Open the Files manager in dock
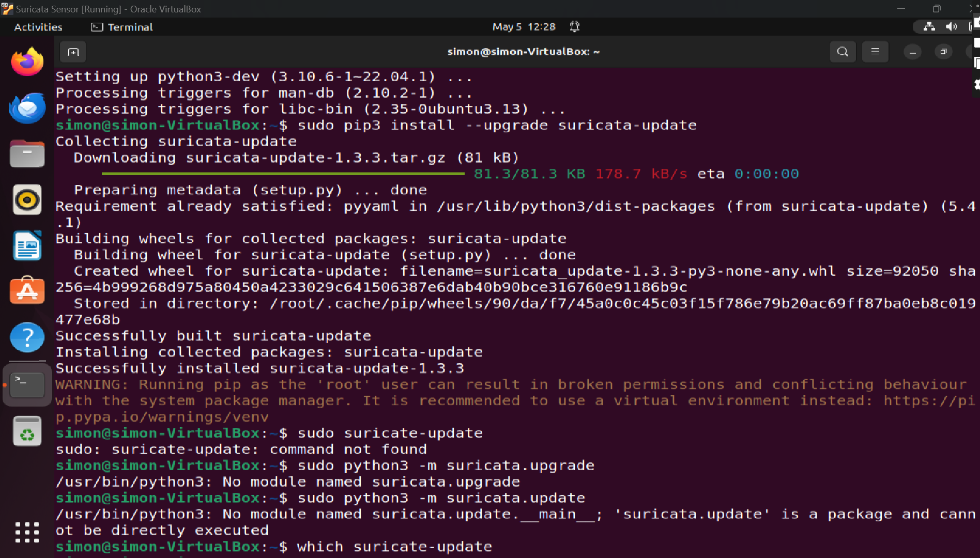Viewport: 980px width, 558px height. click(x=27, y=153)
